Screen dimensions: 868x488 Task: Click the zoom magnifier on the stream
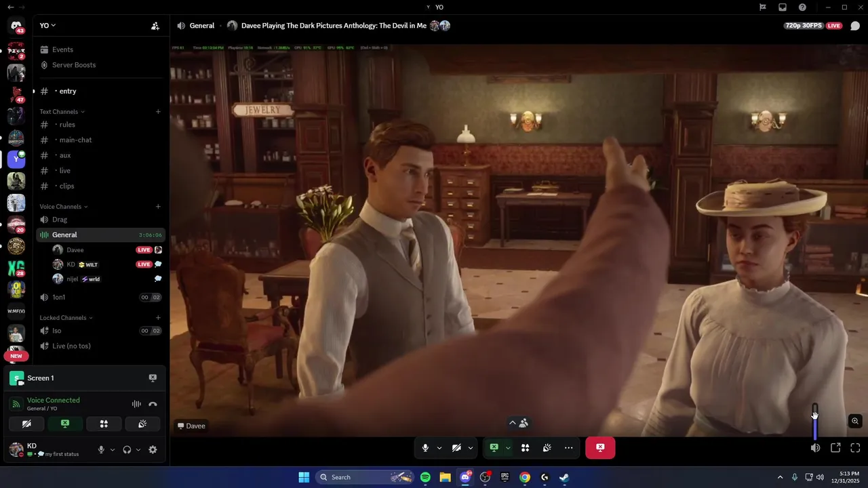[x=855, y=421]
